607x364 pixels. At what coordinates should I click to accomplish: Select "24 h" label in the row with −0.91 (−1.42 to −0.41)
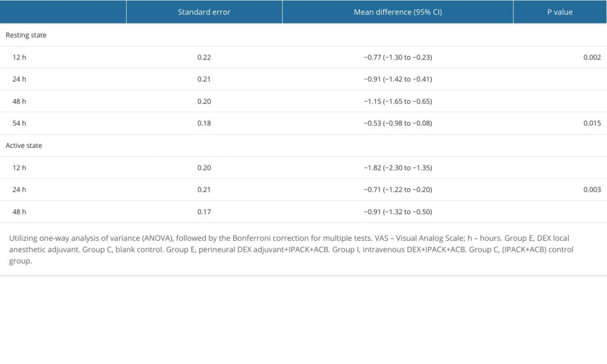pos(19,79)
